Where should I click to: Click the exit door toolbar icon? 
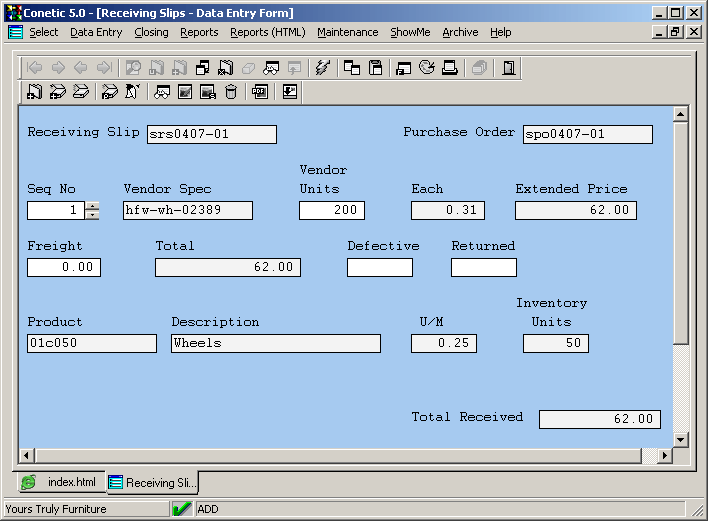point(509,68)
